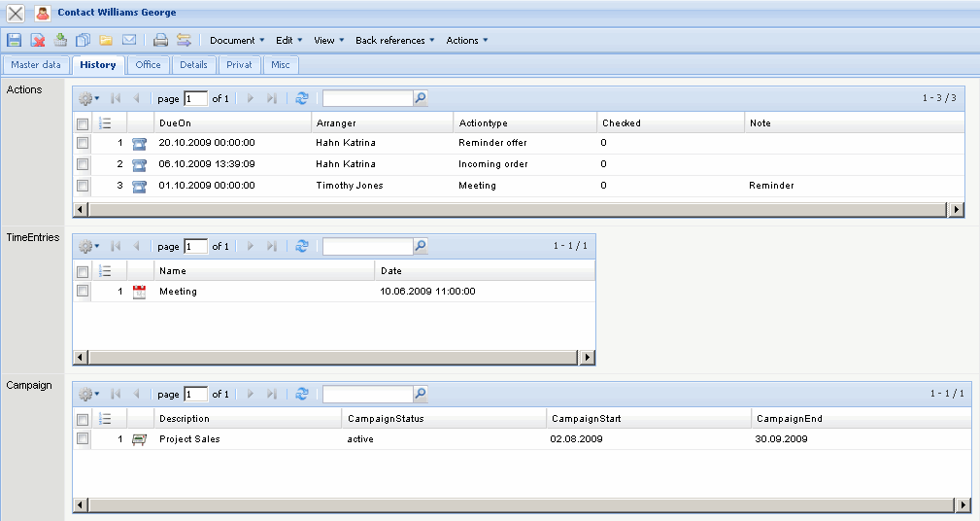Viewport: 980px width, 521px height.
Task: Refresh the Actions list
Action: 301,98
